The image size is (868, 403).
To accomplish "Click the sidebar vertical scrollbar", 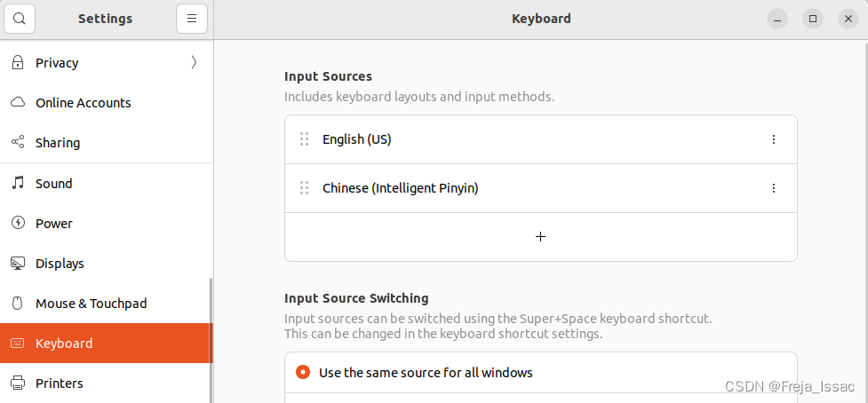I will (x=211, y=337).
